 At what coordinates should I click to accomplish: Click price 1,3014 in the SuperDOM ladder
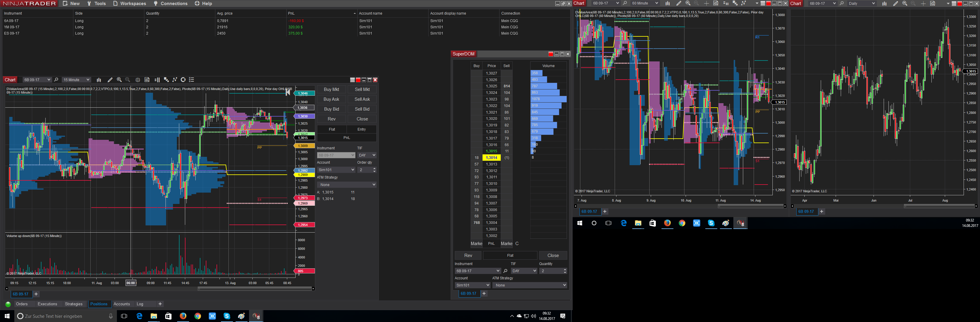(491, 158)
